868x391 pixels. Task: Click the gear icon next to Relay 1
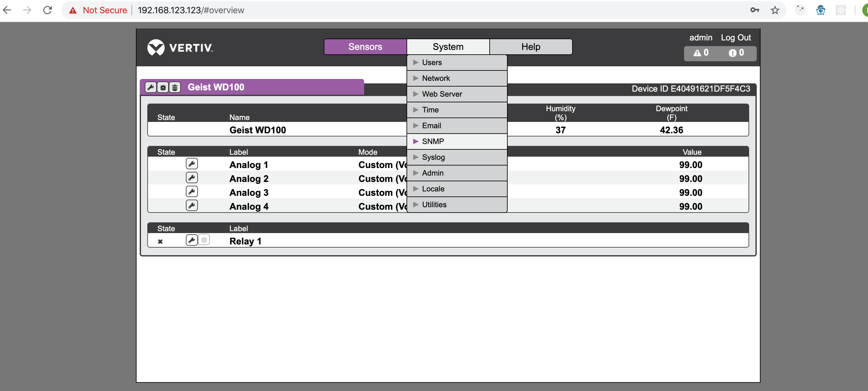[204, 240]
